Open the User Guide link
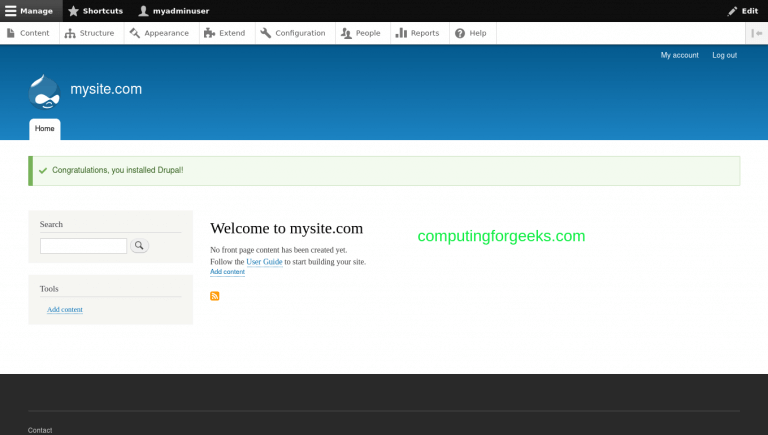Viewport: 768px width, 435px height. click(x=264, y=262)
